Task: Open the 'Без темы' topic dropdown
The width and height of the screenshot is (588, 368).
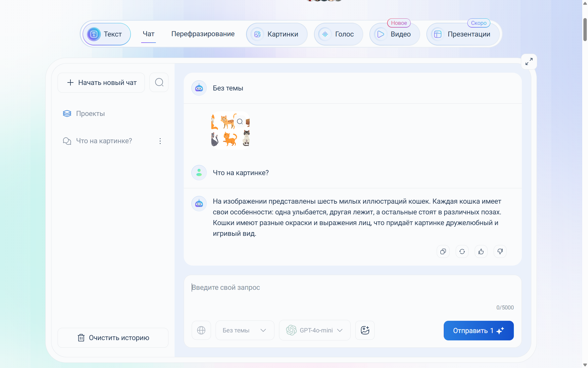Action: click(x=244, y=330)
